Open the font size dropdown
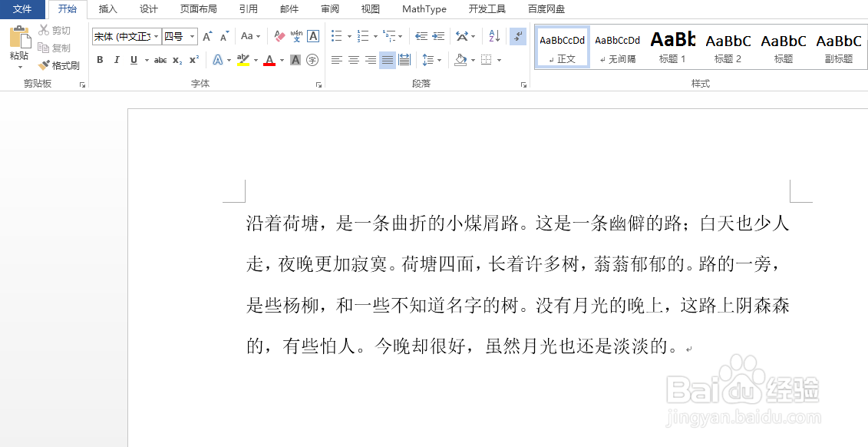This screenshot has height=447, width=868. pos(192,37)
